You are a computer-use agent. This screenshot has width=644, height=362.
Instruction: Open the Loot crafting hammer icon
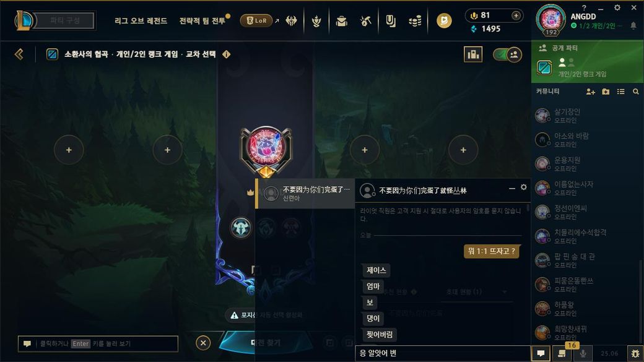pyautogui.click(x=365, y=20)
